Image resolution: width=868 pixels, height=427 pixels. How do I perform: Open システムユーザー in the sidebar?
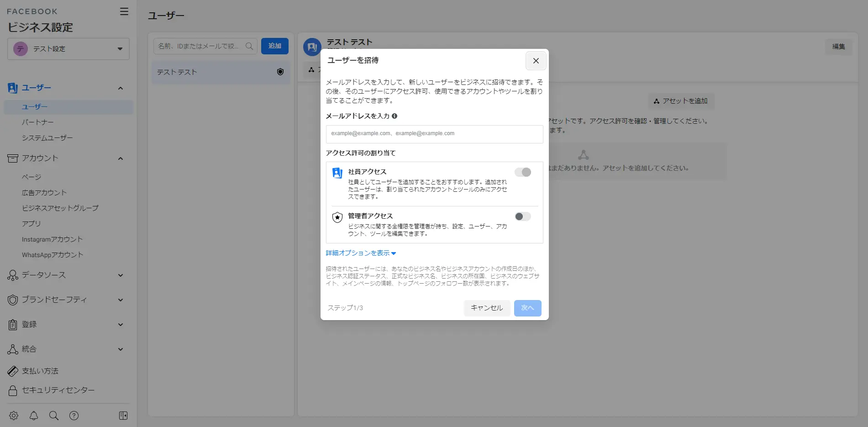pos(47,138)
